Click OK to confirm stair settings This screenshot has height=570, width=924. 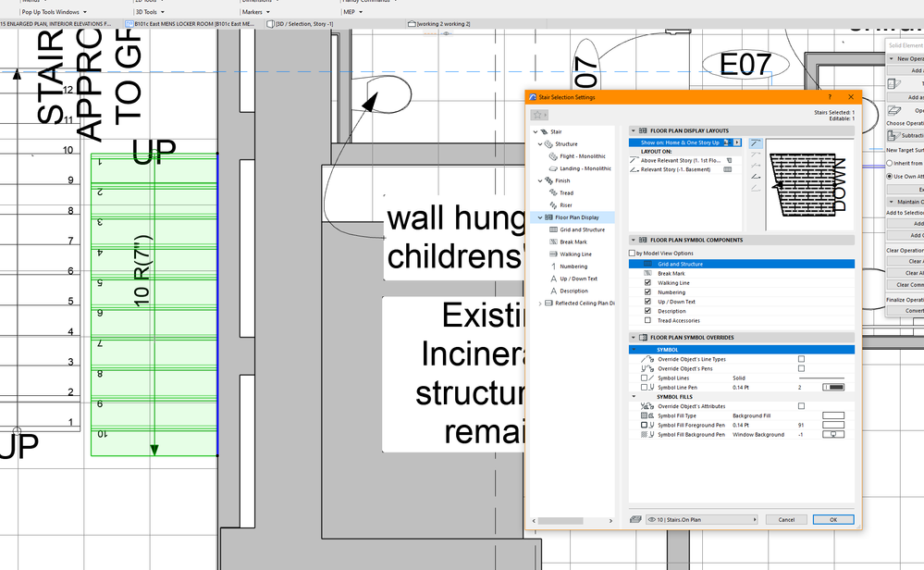click(x=833, y=519)
